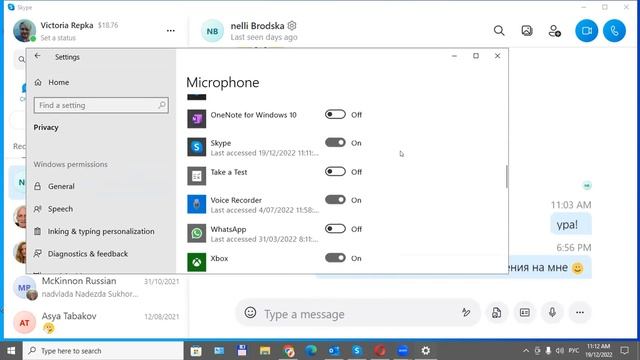Open Windows Start menu
Screen dimensions: 640x360
pos(11,351)
